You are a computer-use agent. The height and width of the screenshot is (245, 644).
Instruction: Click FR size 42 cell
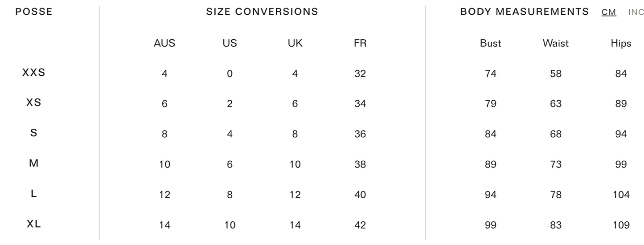(360, 225)
